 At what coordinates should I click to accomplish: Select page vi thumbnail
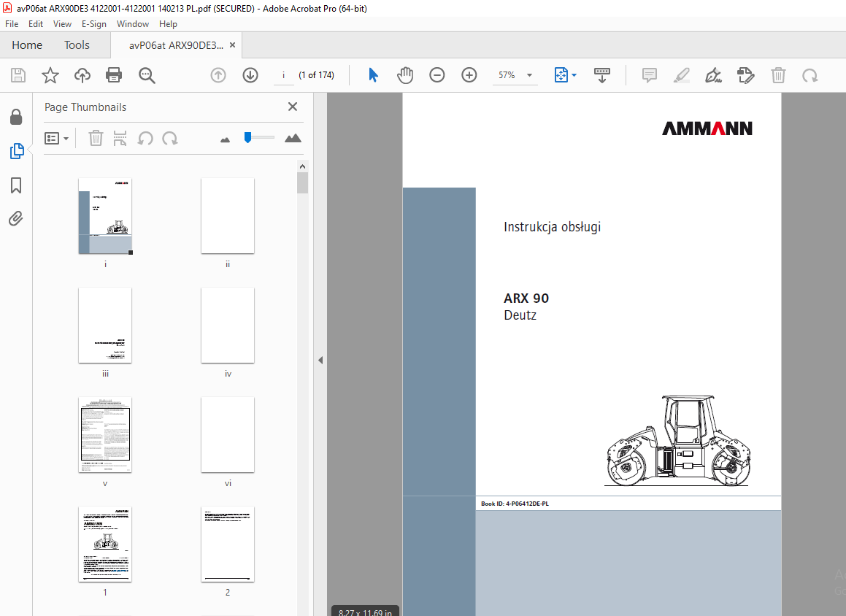228,435
